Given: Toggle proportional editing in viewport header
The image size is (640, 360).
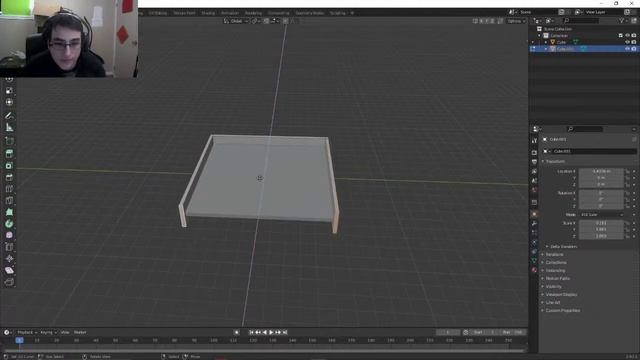Looking at the screenshot, I should [285, 21].
